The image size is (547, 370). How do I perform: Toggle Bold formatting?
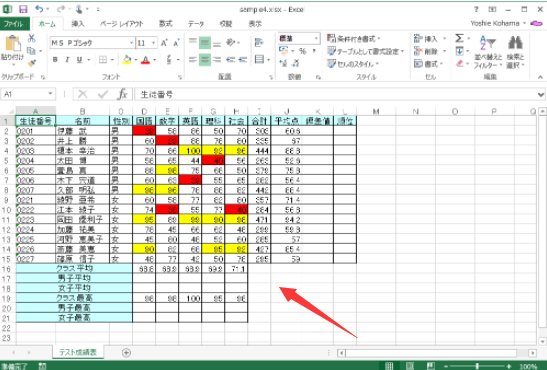point(55,60)
